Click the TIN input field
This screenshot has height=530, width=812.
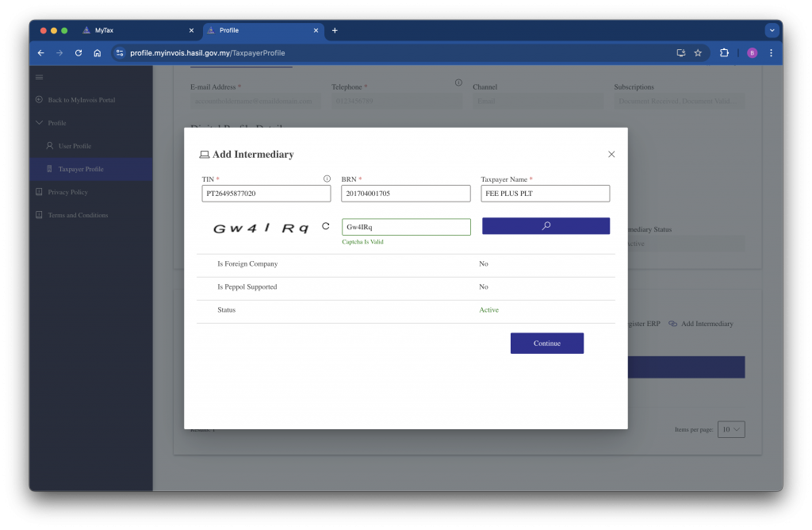(266, 194)
